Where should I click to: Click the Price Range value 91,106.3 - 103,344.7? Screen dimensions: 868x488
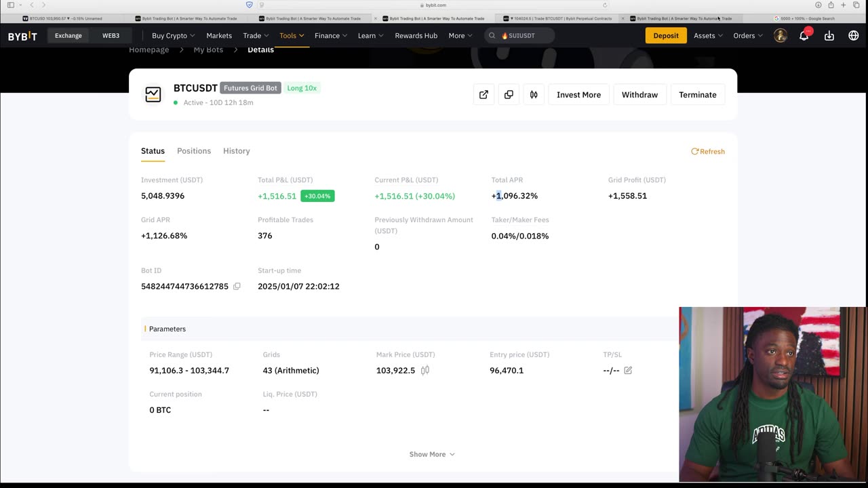pos(189,370)
